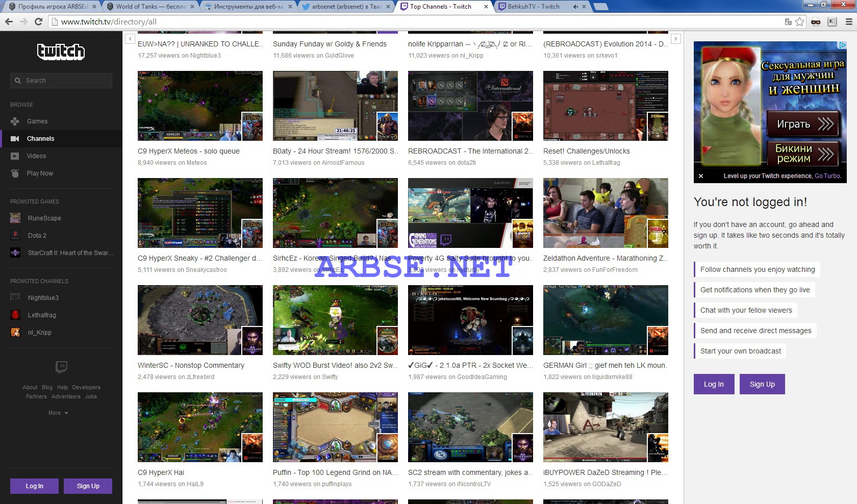Click the Jobs footer link
Viewport: 857px width, 504px height.
click(x=91, y=397)
